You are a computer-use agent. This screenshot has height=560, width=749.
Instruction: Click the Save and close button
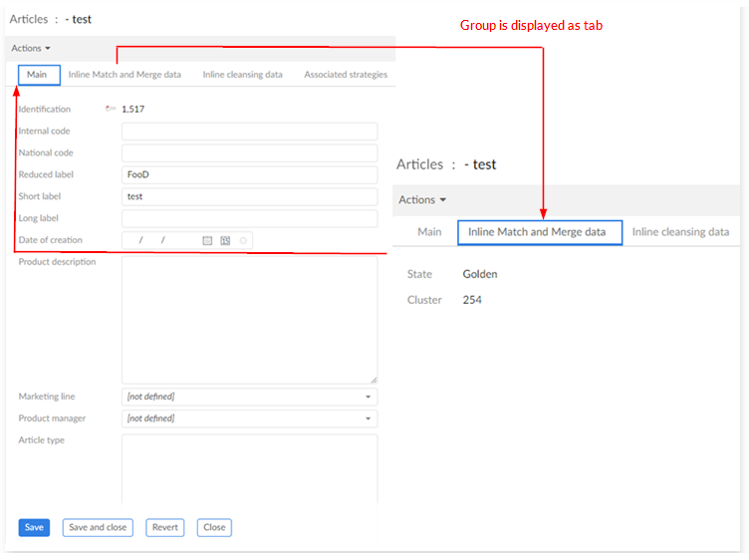click(98, 527)
